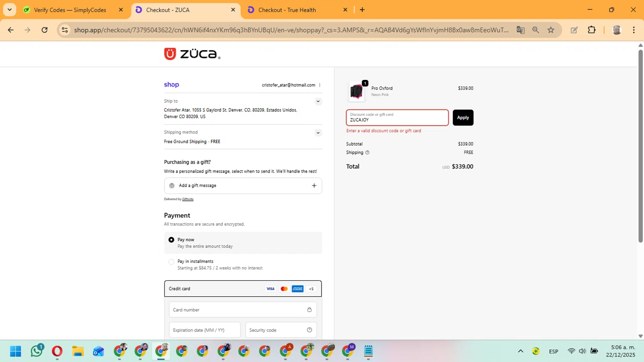Open File Explorer from taskbar
The width and height of the screenshot is (644, 362).
pyautogui.click(x=78, y=351)
